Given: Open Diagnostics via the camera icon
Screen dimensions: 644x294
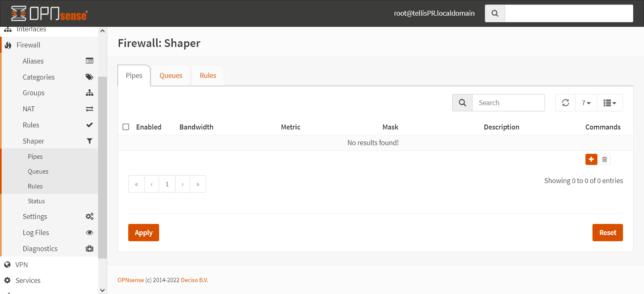Looking at the screenshot, I should 89,248.
